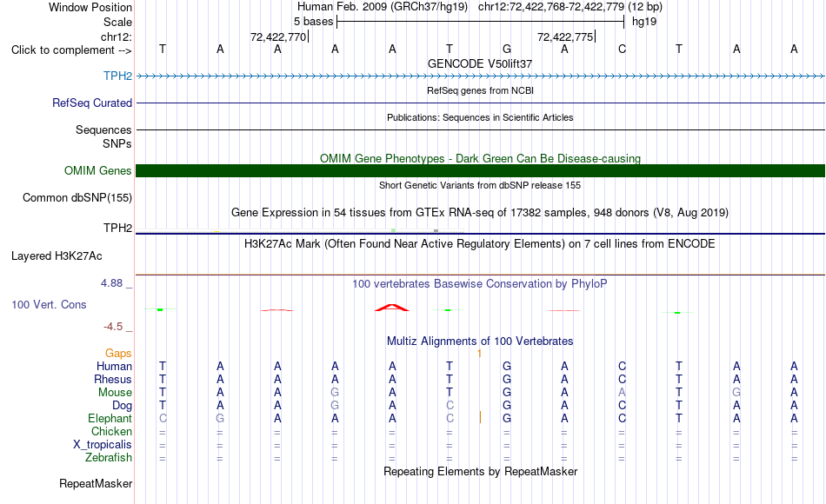This screenshot has width=826, height=504.
Task: Click the Sequences track label
Action: (103, 129)
